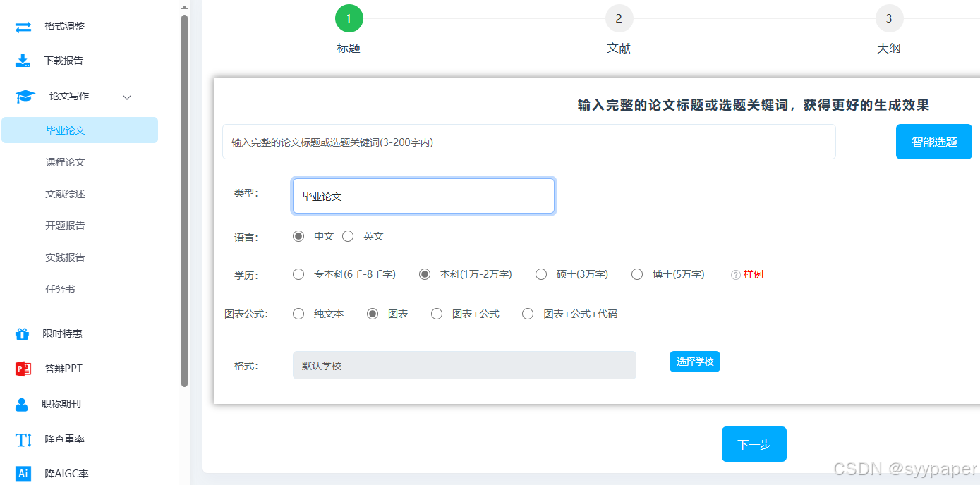Choose 本科(1万-2万字) radio option
The height and width of the screenshot is (485, 980).
pyautogui.click(x=425, y=274)
